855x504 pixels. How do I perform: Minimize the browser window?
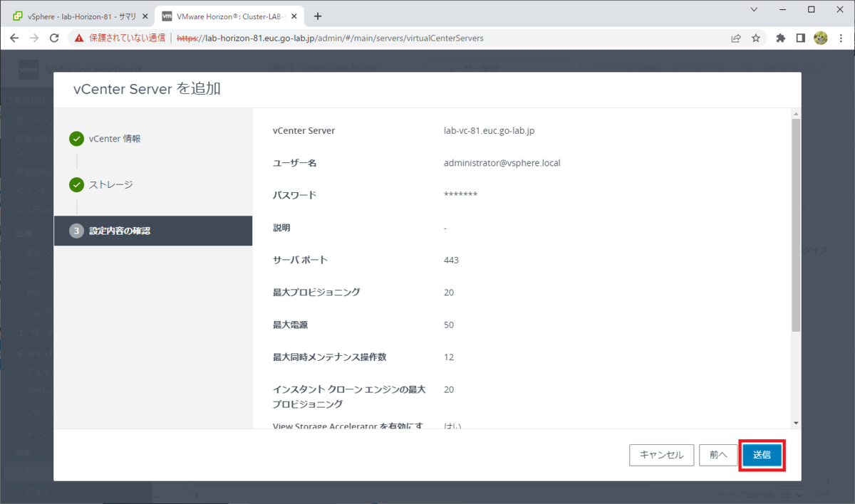(781, 9)
